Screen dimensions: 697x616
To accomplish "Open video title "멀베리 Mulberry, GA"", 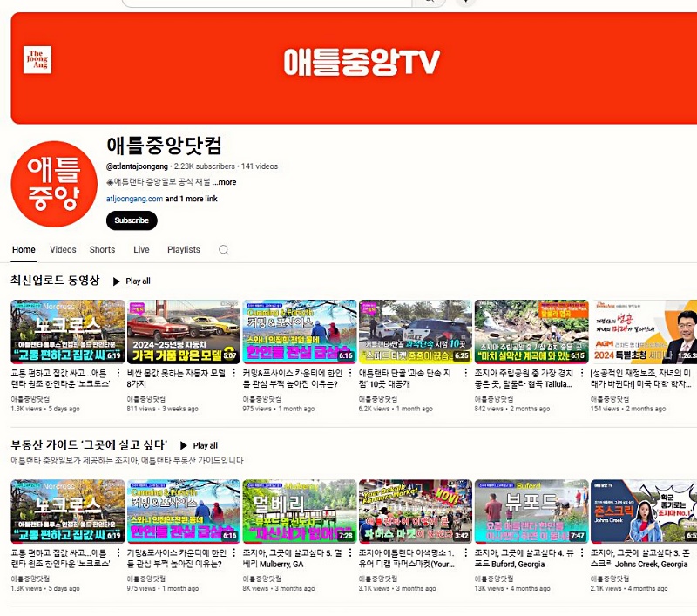I will click(293, 558).
